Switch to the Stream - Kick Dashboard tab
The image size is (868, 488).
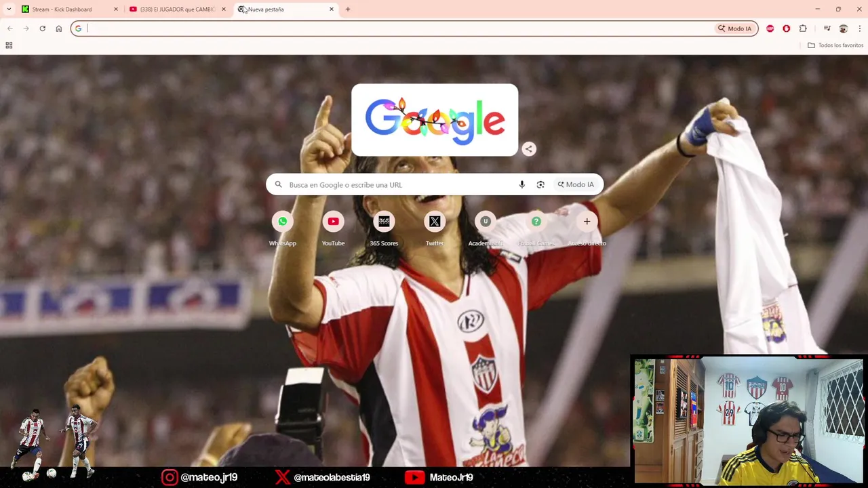point(68,9)
